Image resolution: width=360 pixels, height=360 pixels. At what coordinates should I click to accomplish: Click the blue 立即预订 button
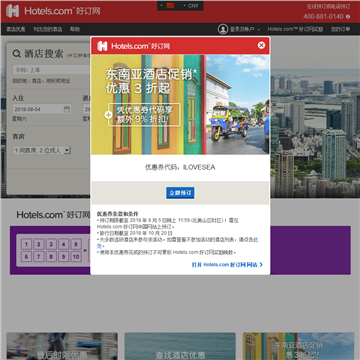[180, 193]
